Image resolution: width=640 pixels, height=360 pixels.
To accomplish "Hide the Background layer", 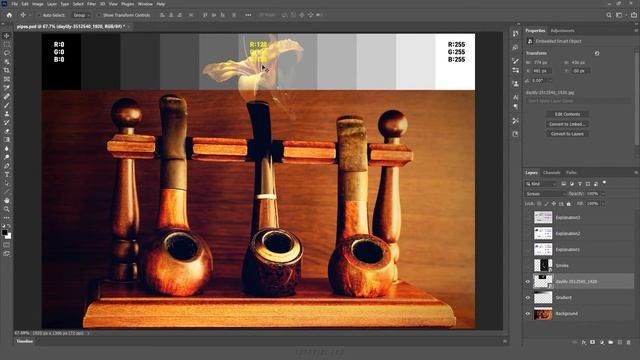I will click(x=528, y=313).
